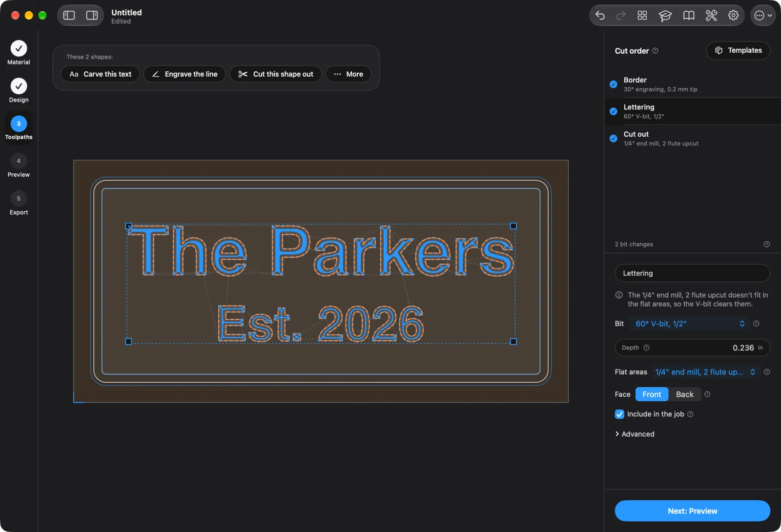
Task: Select Front face
Action: click(652, 394)
